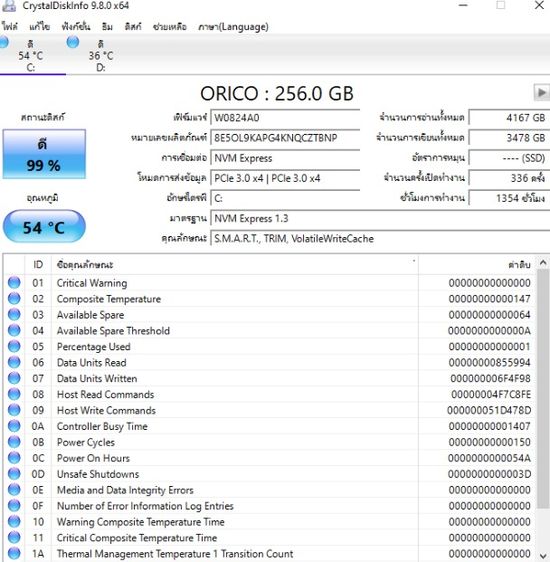Click the status icon for Host Read Commands
This screenshot has width=550, height=562.
14,394
